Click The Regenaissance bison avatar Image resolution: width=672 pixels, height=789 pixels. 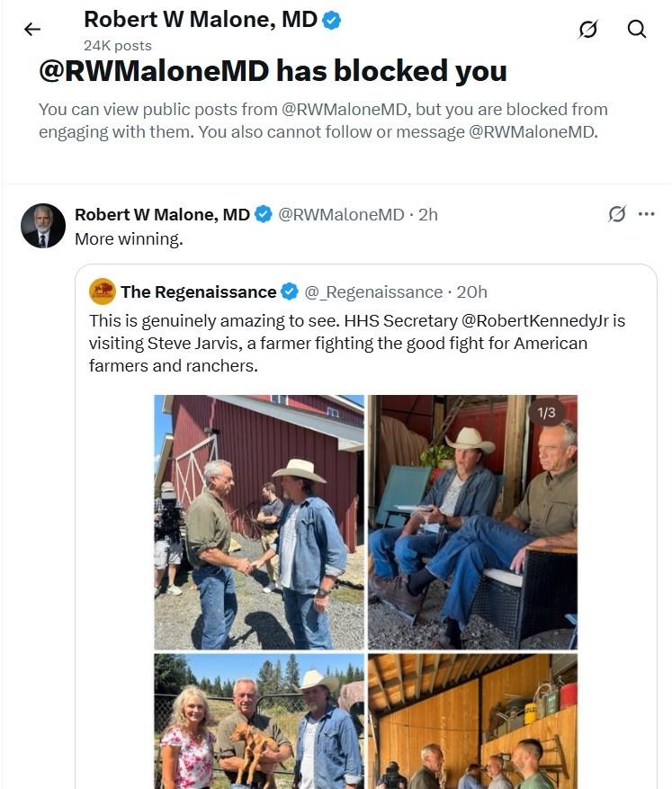point(103,291)
